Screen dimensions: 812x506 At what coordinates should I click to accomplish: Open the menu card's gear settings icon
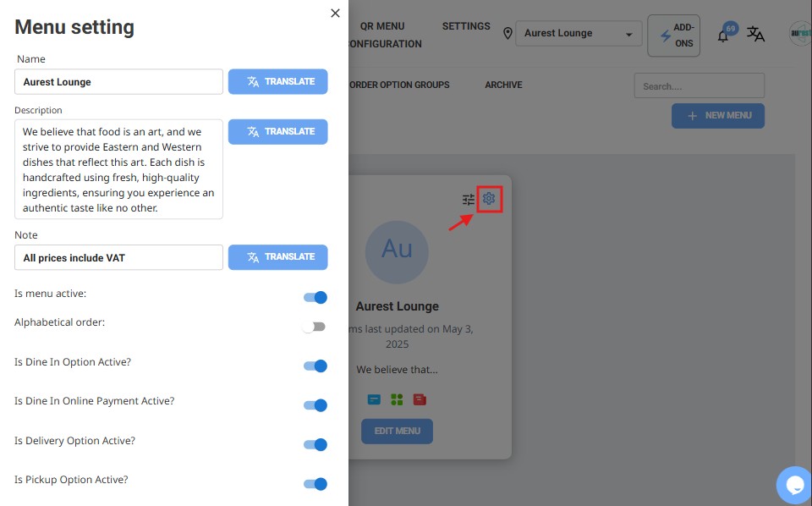[x=489, y=199]
